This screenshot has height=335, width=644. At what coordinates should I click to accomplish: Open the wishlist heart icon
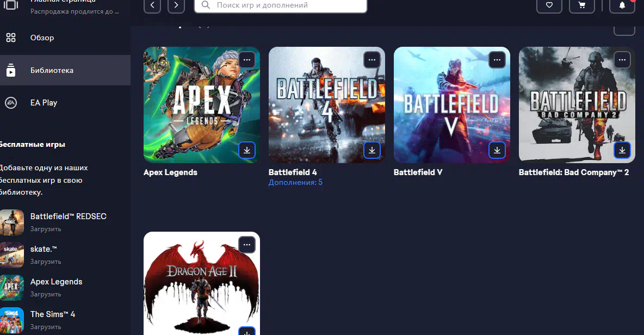click(x=549, y=5)
